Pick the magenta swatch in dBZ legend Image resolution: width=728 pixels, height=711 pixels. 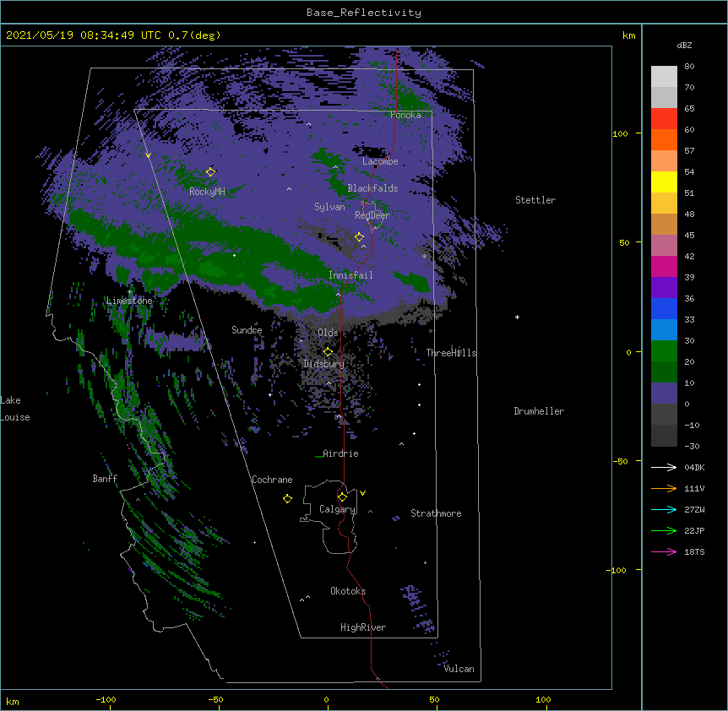click(664, 266)
